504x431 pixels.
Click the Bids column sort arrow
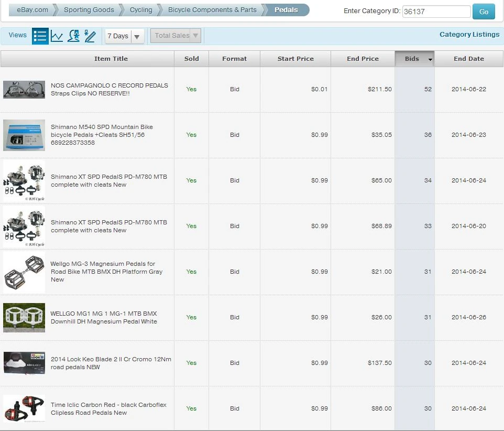tap(430, 59)
